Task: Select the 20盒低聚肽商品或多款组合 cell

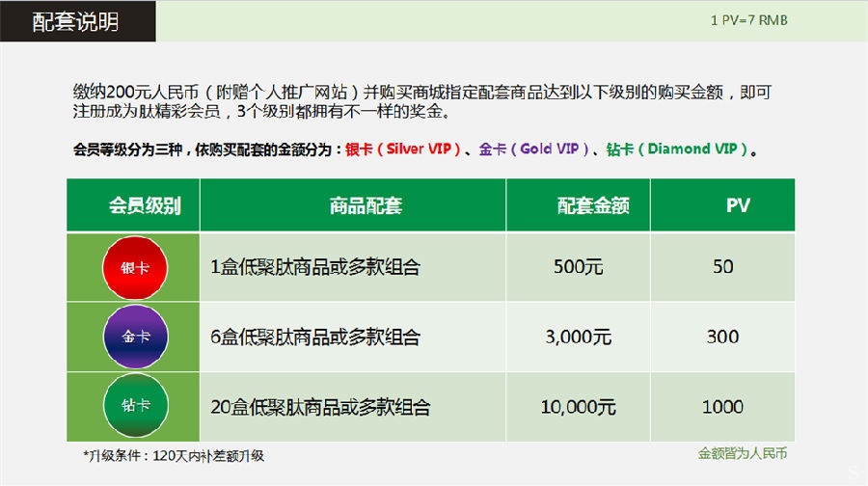Action: [320, 406]
